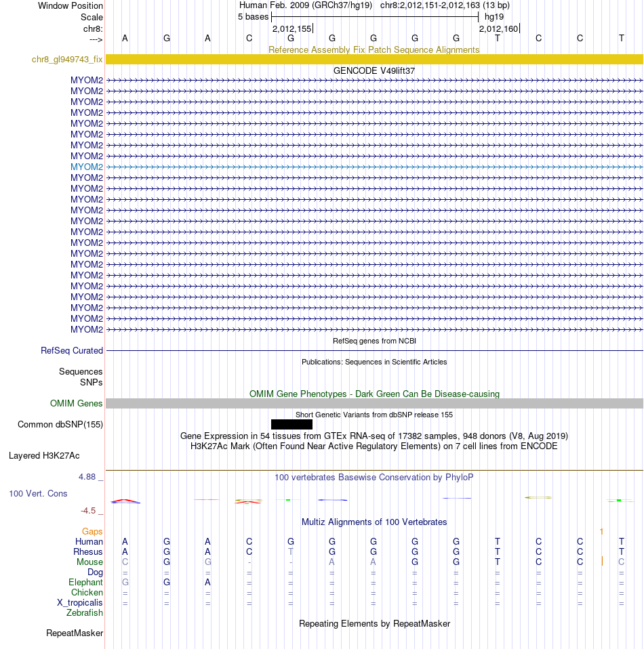Click the ---> strand direction arrow label
644x649 pixels.
coord(96,40)
